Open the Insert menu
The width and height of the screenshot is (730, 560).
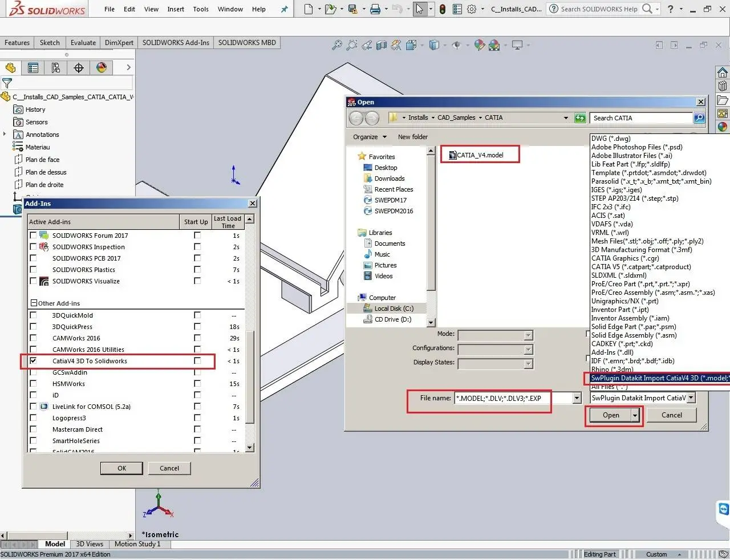click(x=176, y=9)
